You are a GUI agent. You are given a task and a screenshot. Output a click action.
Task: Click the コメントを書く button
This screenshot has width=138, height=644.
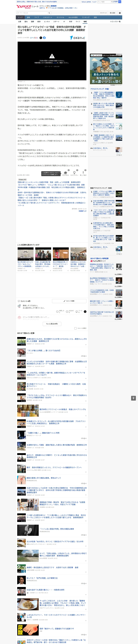[69, 301]
